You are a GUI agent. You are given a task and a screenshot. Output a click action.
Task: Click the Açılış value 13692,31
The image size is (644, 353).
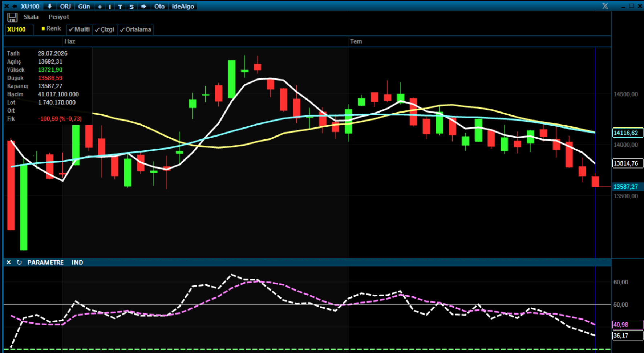click(50, 62)
